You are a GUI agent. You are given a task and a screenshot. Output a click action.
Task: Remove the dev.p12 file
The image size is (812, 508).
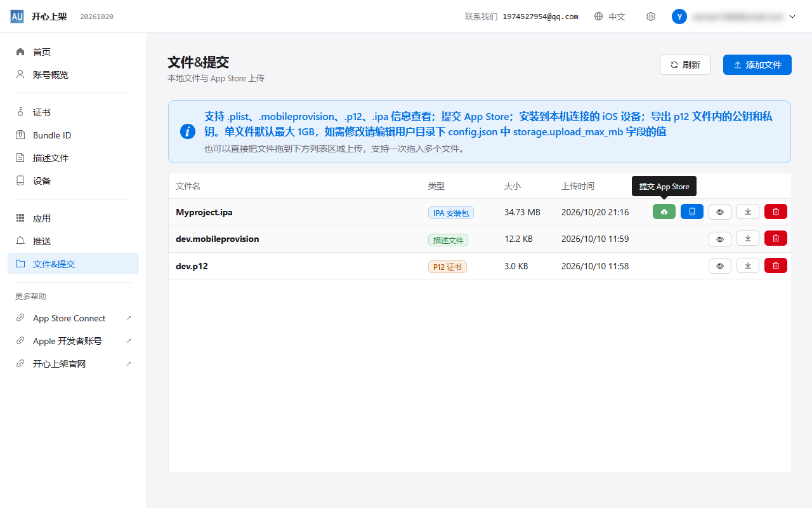[x=776, y=265]
